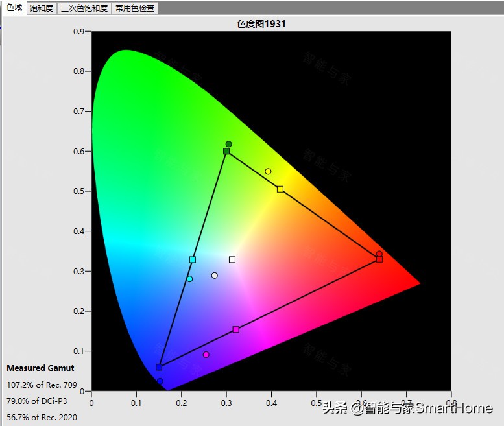Click the yellow circle measured point
504x426 pixels.
click(x=268, y=171)
